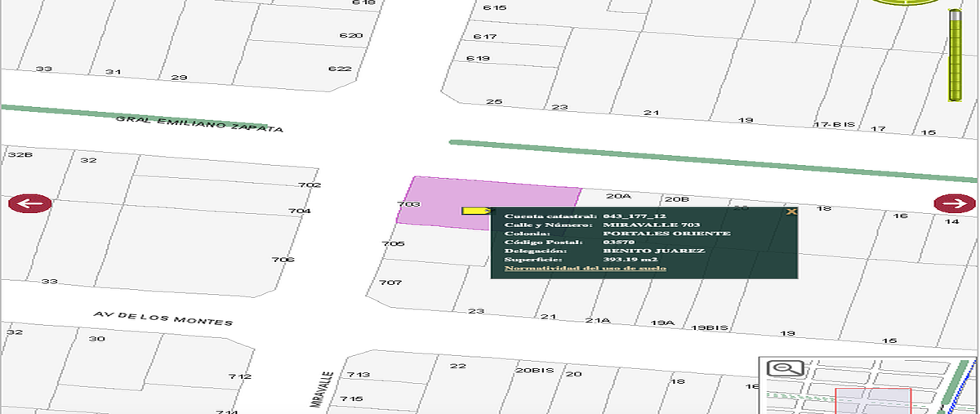Image resolution: width=980 pixels, height=414 pixels.
Task: Click lot 622 at the top of the map
Action: coord(339,69)
